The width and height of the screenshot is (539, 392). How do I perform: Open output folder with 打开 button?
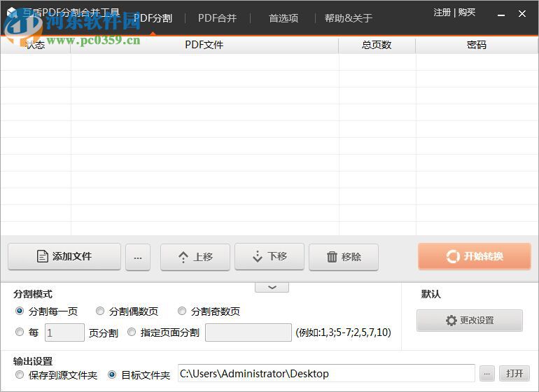(x=514, y=374)
